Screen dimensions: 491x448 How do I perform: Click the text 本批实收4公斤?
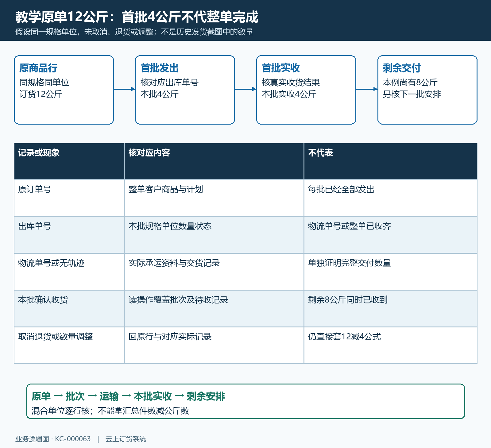pos(289,94)
